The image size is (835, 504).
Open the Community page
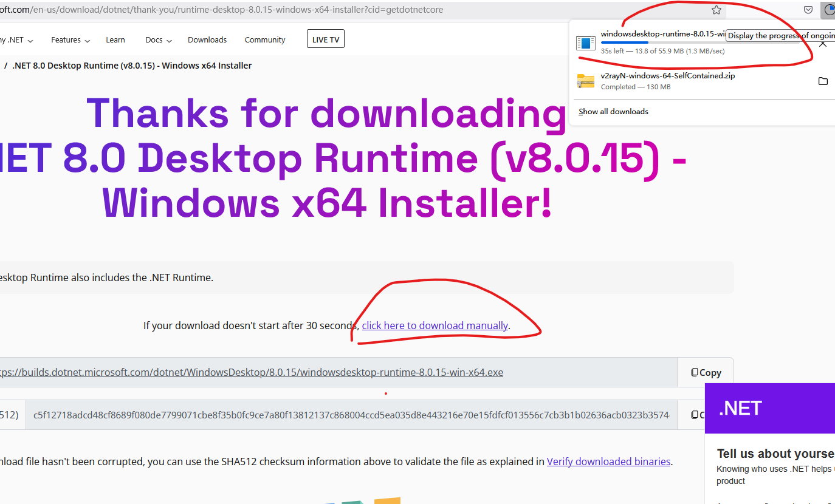point(265,40)
